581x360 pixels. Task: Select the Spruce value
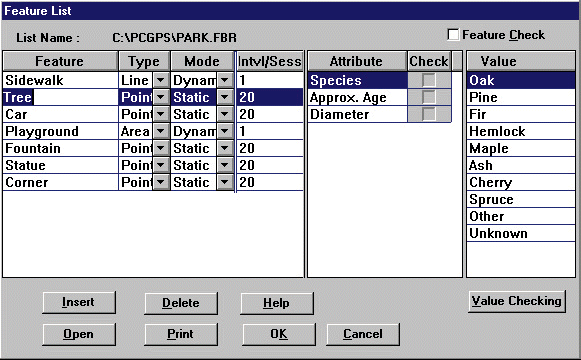pyautogui.click(x=521, y=199)
